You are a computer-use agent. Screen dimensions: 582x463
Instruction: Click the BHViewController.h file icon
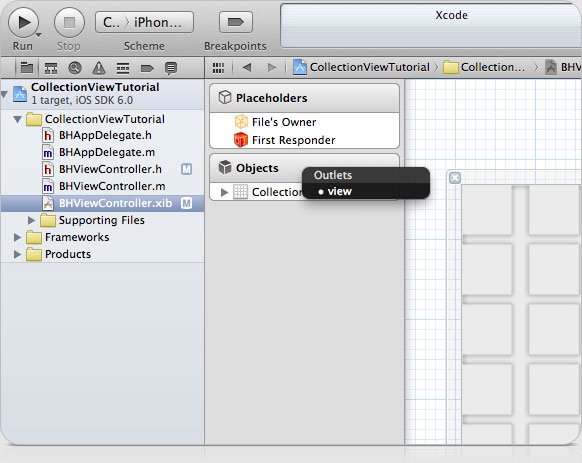48,169
